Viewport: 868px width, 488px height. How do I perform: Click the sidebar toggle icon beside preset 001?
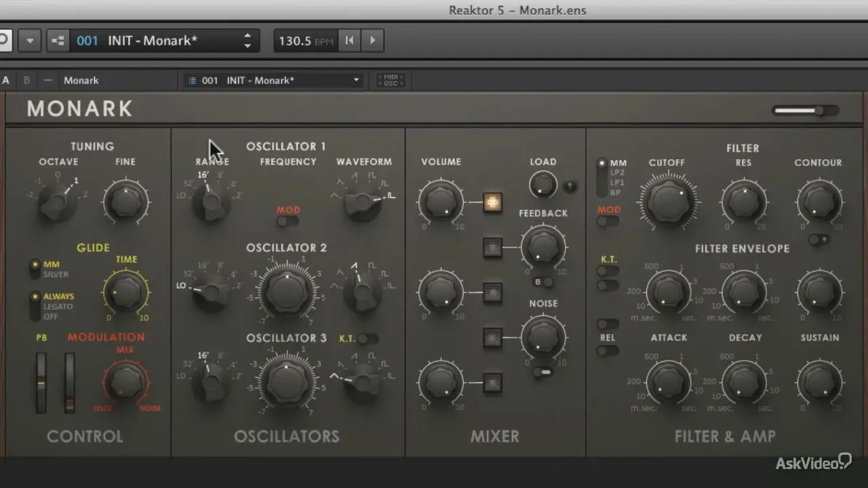click(58, 41)
